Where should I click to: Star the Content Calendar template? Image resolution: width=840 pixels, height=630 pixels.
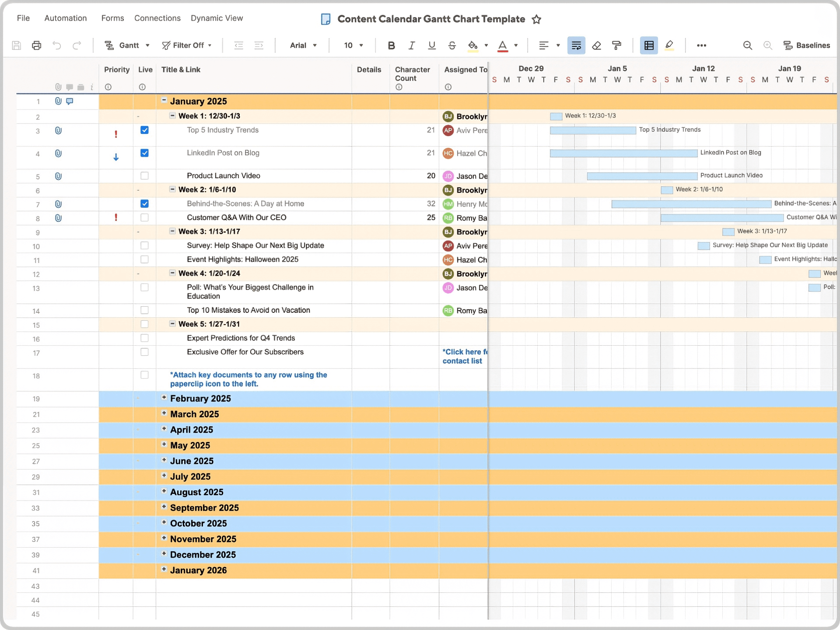pos(537,19)
